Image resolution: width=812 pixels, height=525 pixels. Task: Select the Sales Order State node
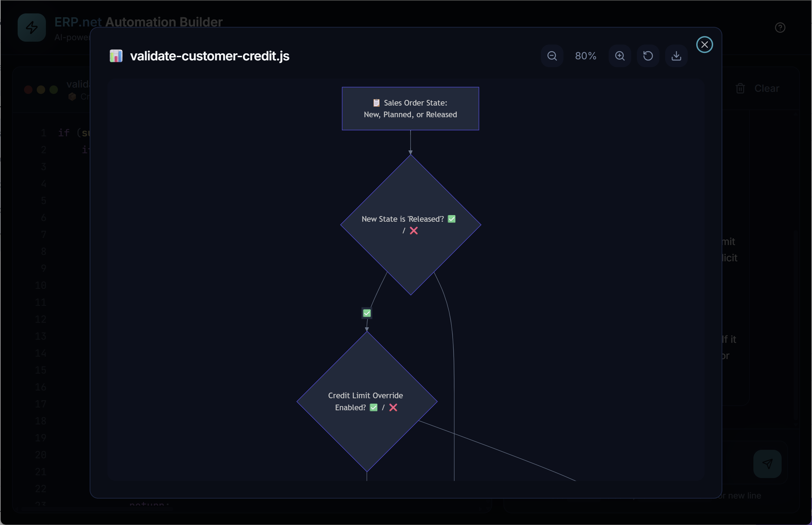(411, 109)
